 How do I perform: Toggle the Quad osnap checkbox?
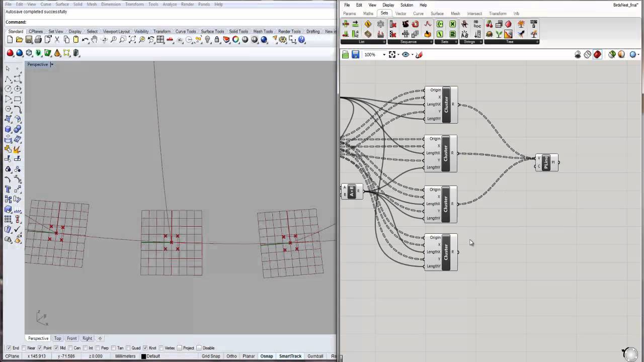128,348
